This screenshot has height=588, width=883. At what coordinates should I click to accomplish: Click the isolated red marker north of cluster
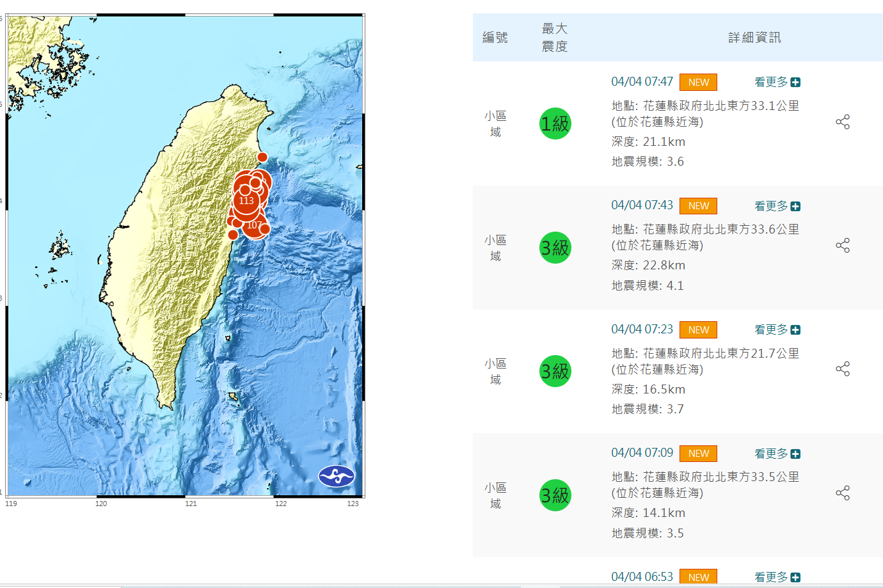(x=262, y=157)
